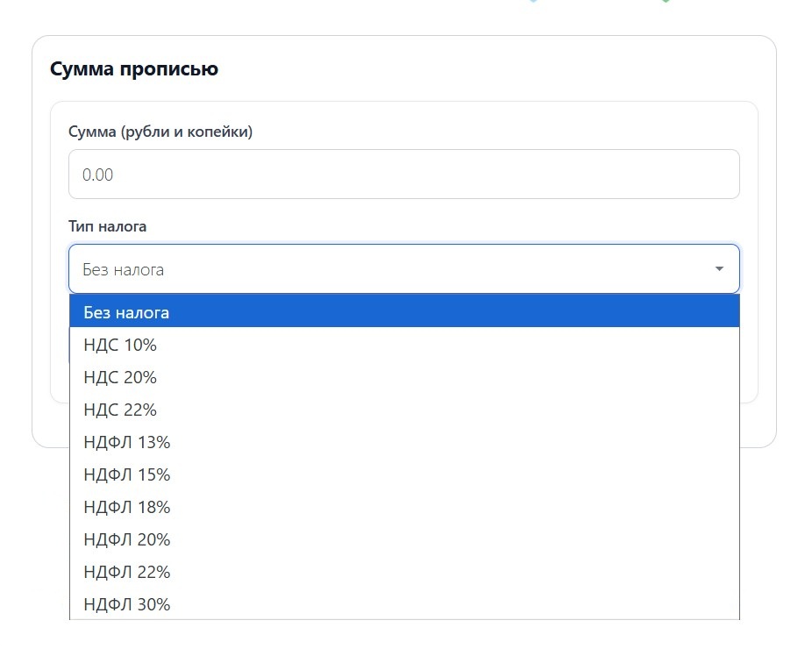The width and height of the screenshot is (812, 656).
Task: Open the 'Тип налога' combo box
Action: pos(403,269)
